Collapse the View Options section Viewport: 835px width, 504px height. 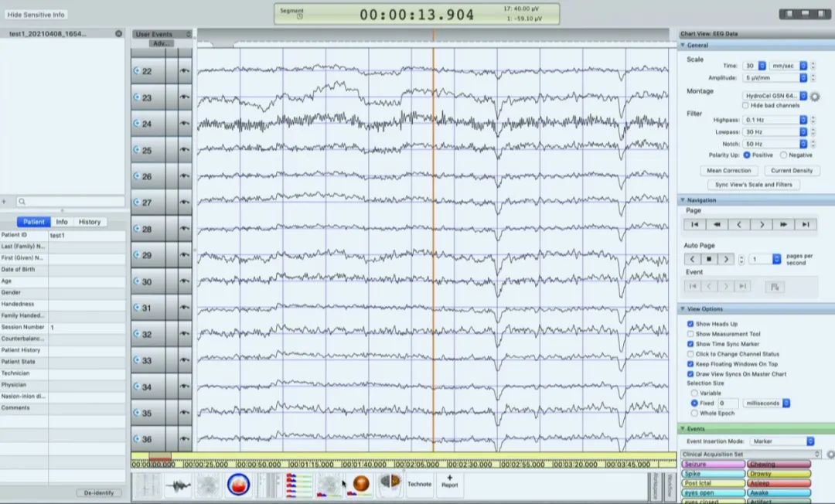point(683,308)
